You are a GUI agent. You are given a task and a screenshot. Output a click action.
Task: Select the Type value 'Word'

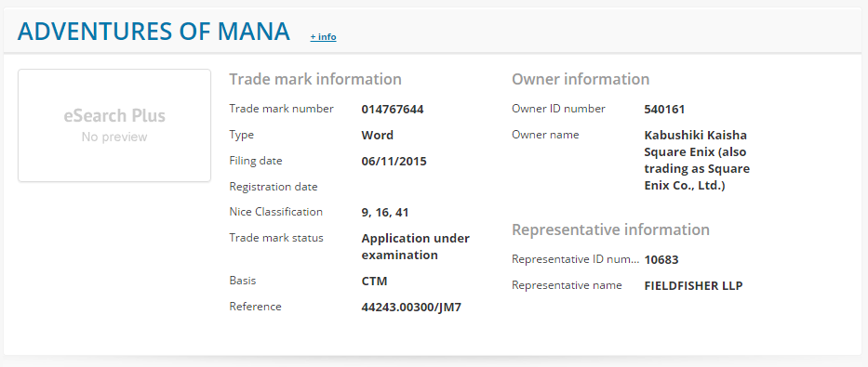click(x=378, y=136)
